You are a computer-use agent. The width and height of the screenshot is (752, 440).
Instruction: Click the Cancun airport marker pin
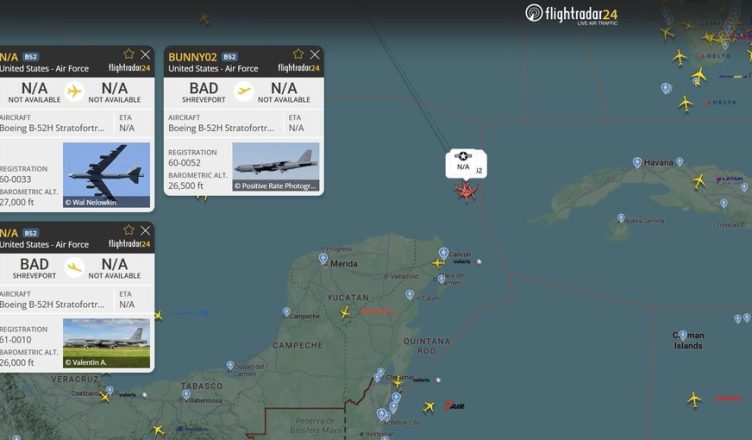click(x=444, y=253)
